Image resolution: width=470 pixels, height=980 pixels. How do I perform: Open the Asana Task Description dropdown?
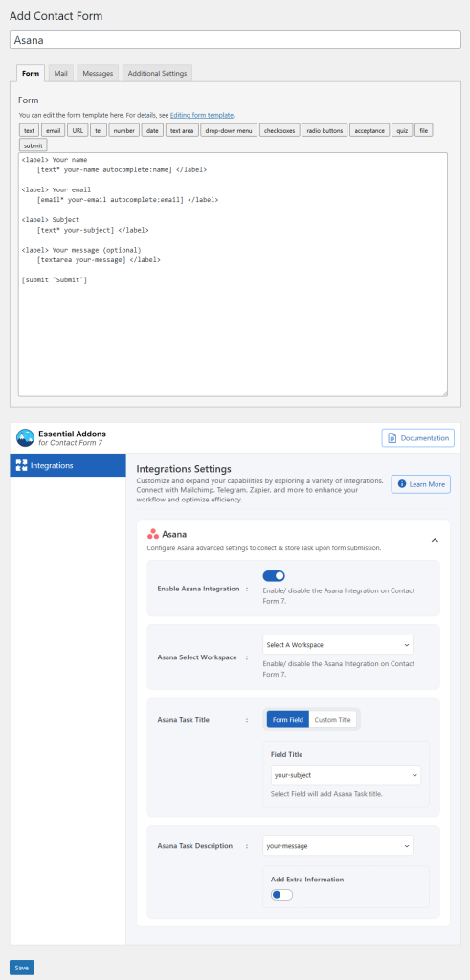coord(338,846)
